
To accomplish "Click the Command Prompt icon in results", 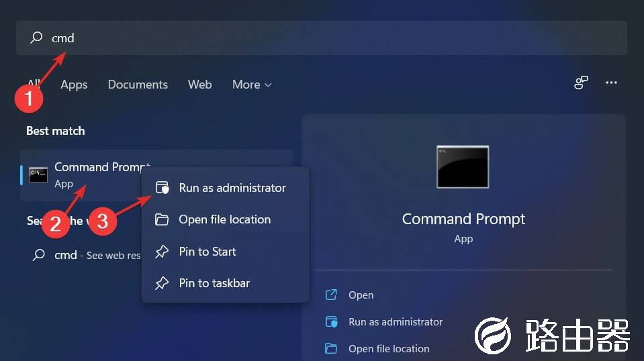I will click(38, 175).
